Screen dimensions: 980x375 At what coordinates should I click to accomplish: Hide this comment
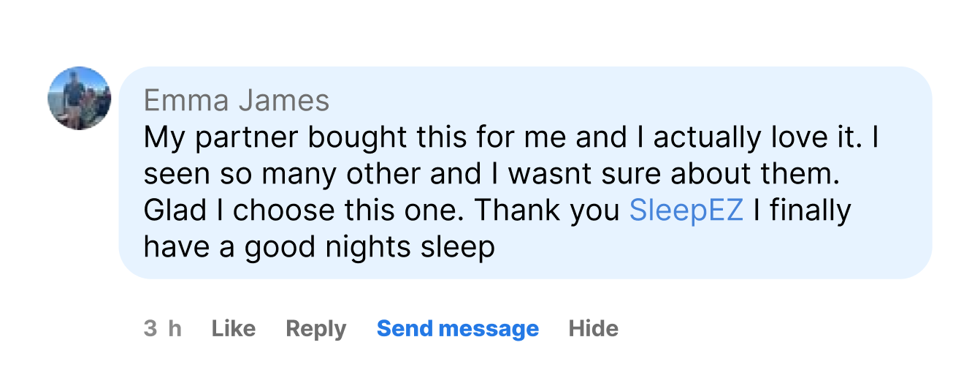(x=594, y=329)
